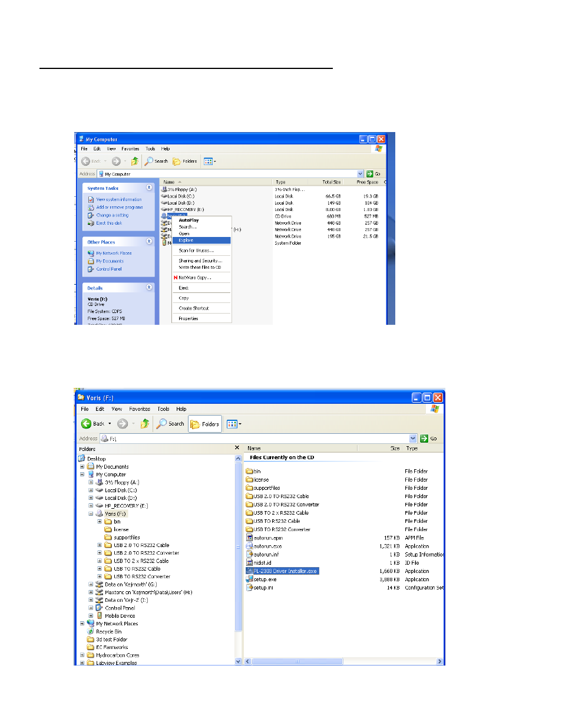Viewport: 562px width, 728px height.
Task: Select Local Disk (C:) in My Computer list
Action: click(178, 196)
